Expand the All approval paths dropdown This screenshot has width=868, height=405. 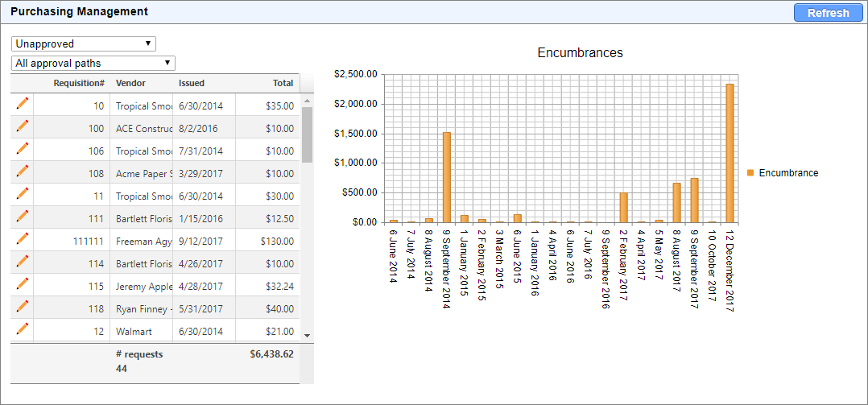pos(93,63)
